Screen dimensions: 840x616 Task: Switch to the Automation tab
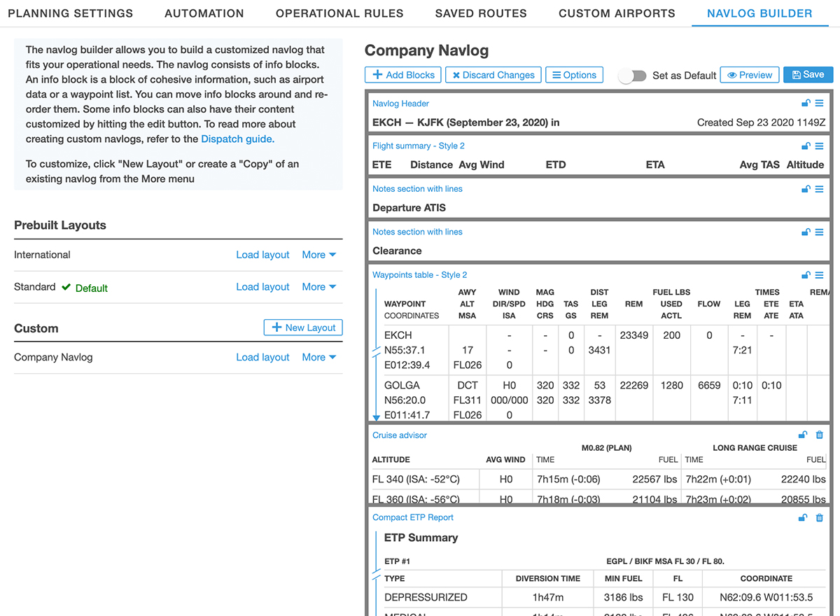(204, 13)
